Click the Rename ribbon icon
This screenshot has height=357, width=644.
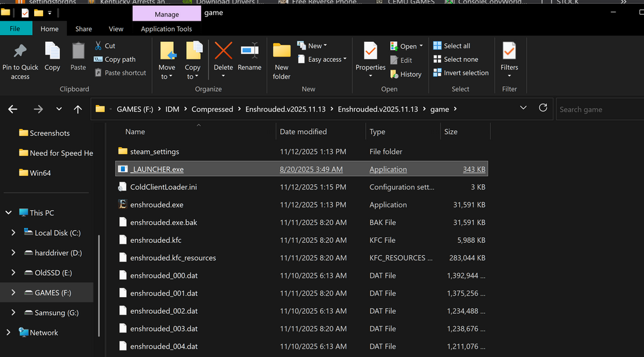pyautogui.click(x=249, y=52)
